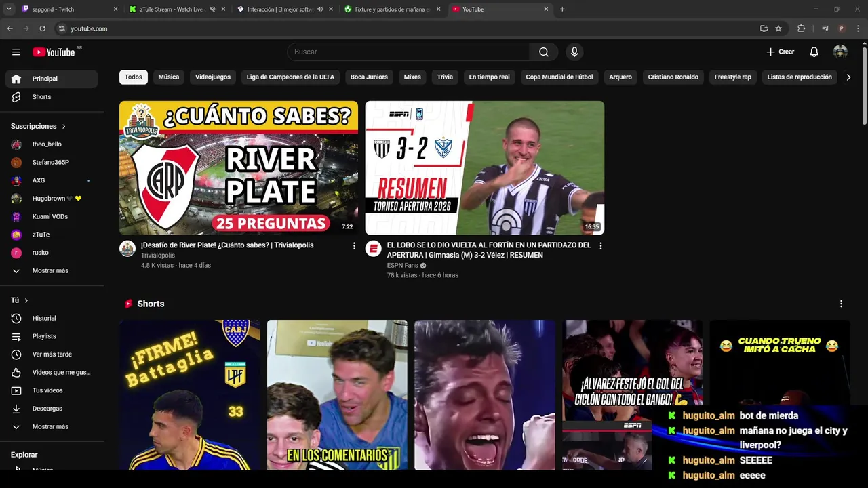This screenshot has width=868, height=488.
Task: Click the youtube.com address bar
Action: [407, 28]
